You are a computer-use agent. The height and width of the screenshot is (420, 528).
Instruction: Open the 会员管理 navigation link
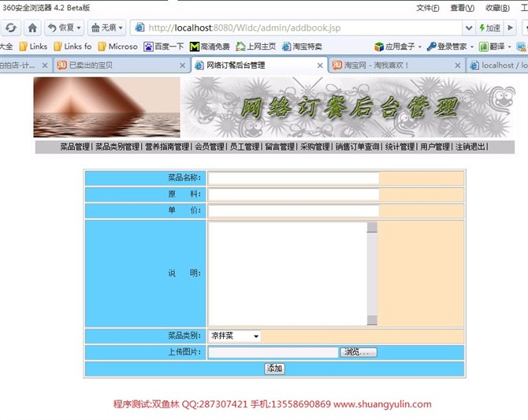coord(209,147)
